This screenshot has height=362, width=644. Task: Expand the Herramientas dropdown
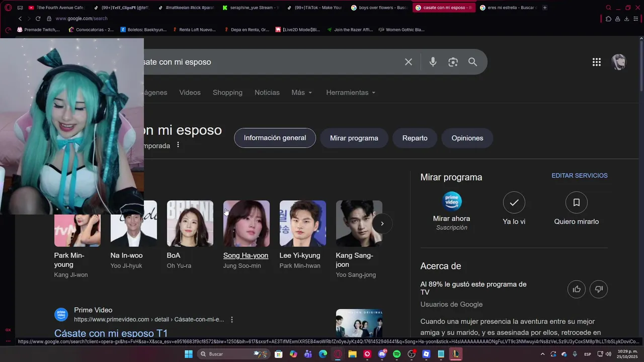351,93
